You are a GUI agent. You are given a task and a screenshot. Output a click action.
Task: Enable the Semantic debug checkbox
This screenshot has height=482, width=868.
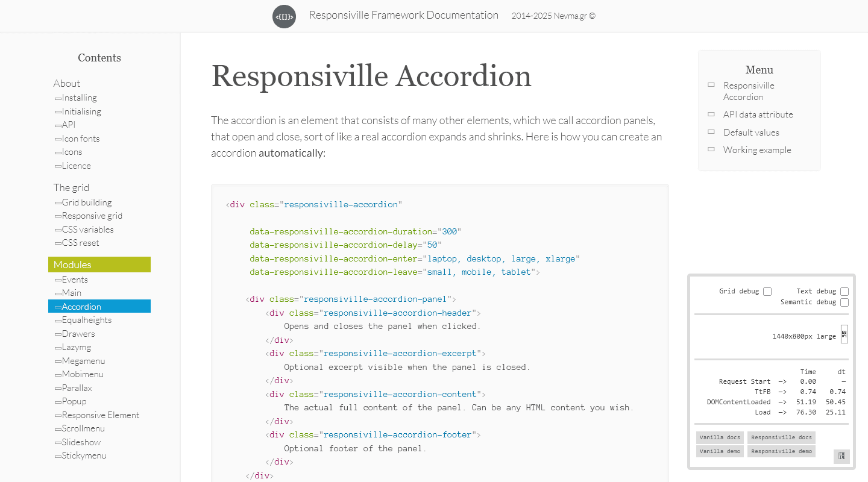pyautogui.click(x=844, y=302)
